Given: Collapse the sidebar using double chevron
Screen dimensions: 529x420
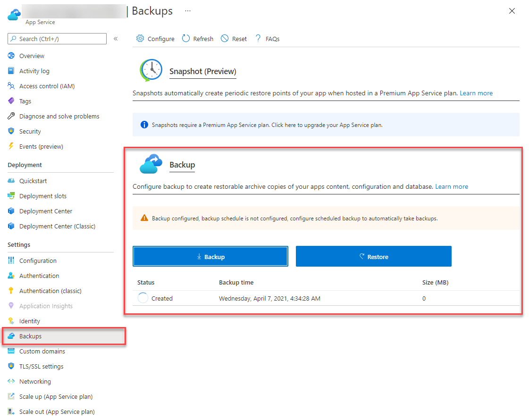Looking at the screenshot, I should pos(116,39).
